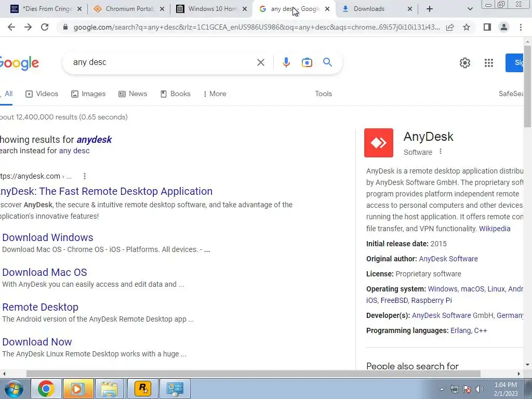Select the Books search filter
The image size is (532, 399).
[175, 94]
